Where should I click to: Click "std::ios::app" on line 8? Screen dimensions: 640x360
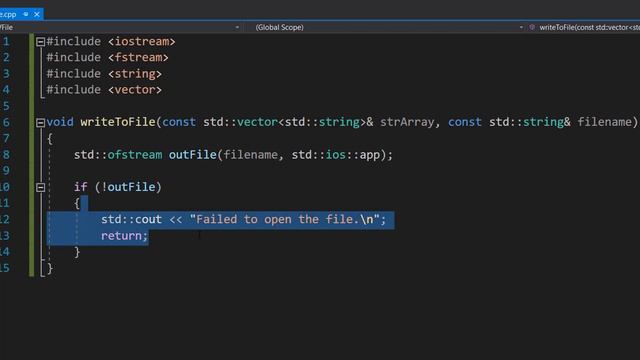tap(336, 155)
